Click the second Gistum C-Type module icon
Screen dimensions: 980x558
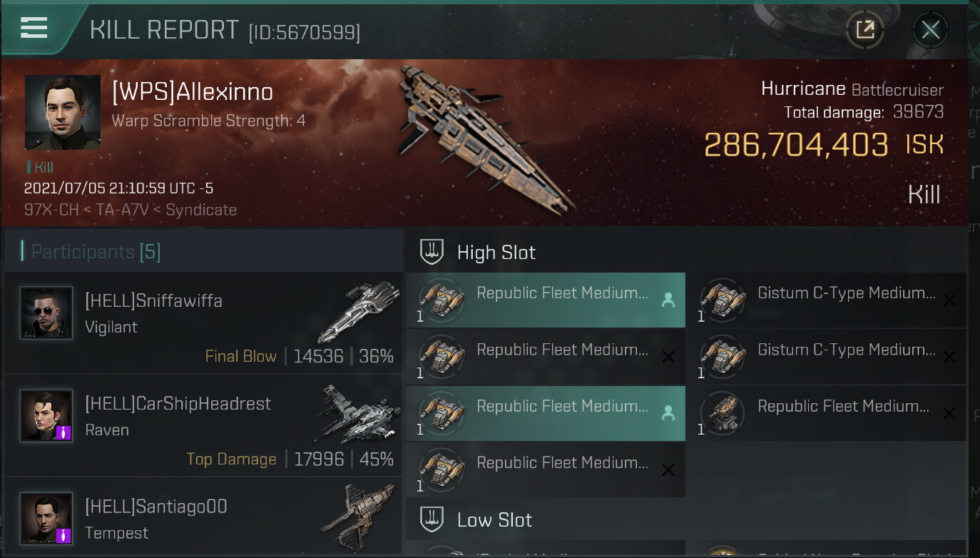(x=722, y=357)
